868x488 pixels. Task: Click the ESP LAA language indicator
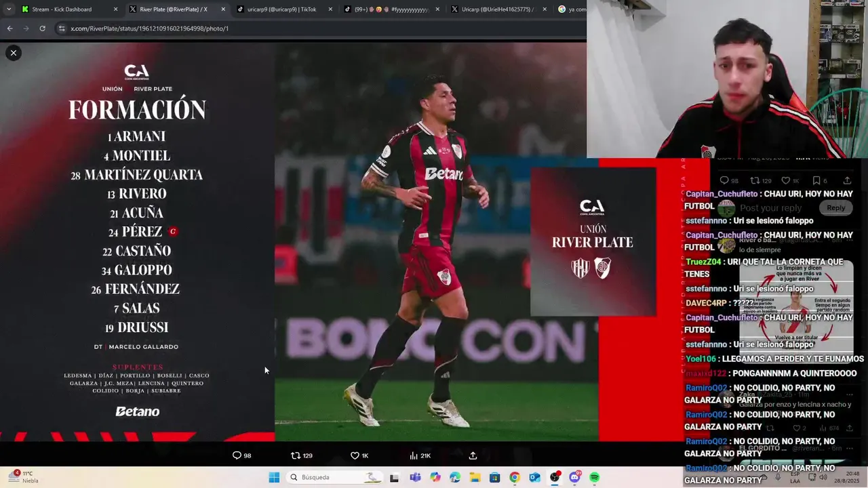pos(797,477)
